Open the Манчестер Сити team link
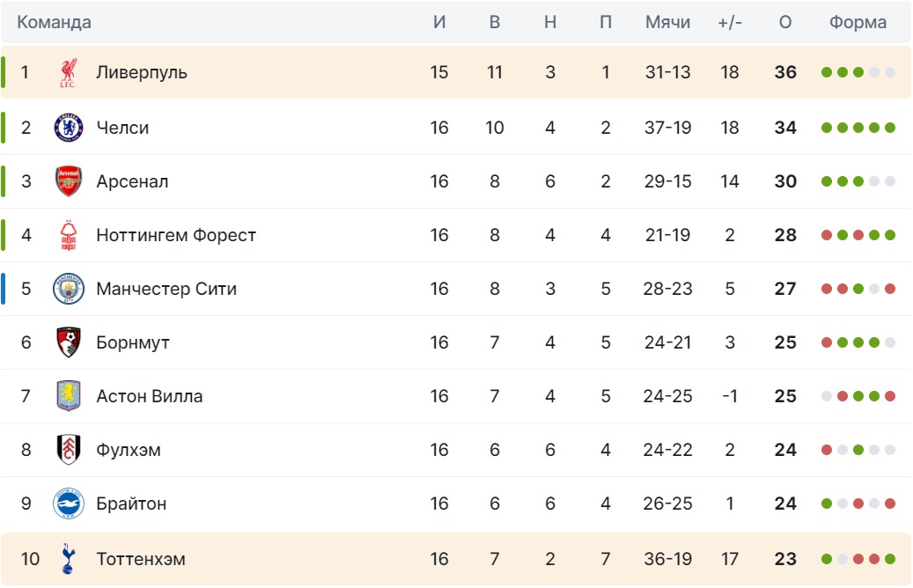This screenshot has height=588, width=913. pyautogui.click(x=166, y=289)
